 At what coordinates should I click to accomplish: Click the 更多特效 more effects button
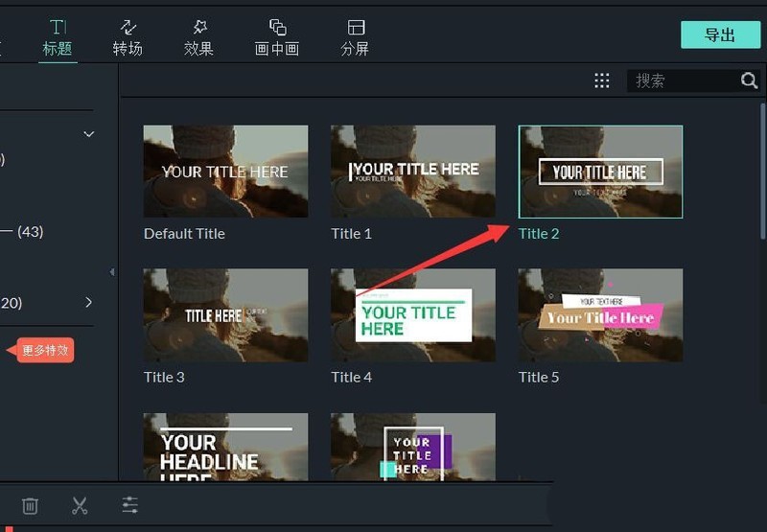[44, 350]
